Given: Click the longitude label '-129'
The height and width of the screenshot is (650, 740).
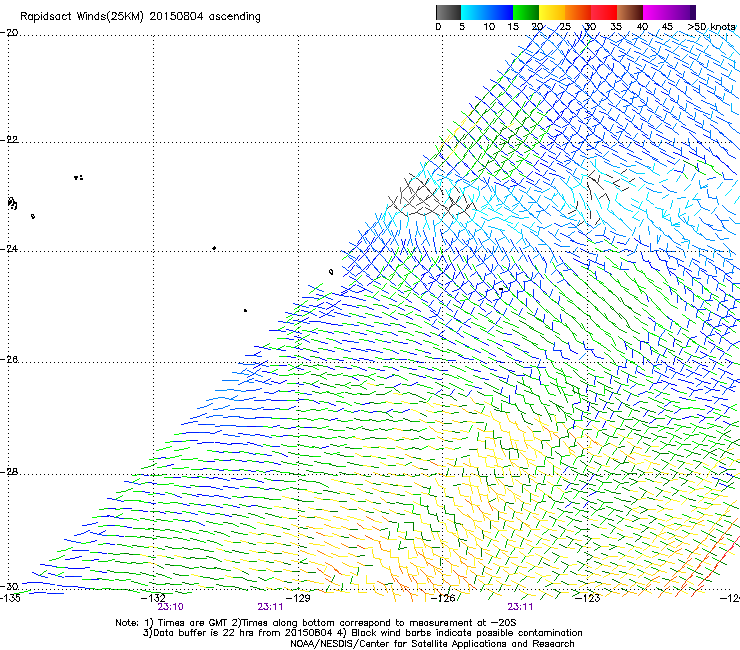Looking at the screenshot, I should (298, 598).
